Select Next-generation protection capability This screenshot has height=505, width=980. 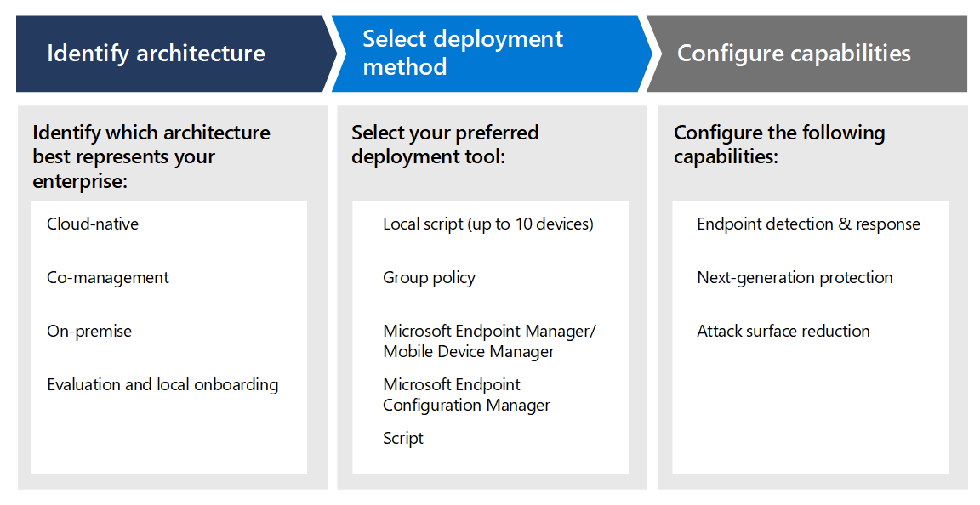[x=795, y=278]
